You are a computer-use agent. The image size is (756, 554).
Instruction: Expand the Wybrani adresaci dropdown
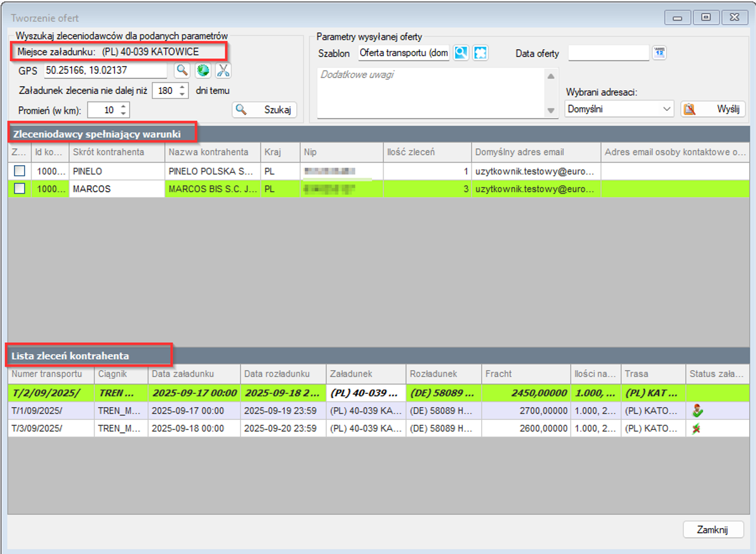point(668,109)
